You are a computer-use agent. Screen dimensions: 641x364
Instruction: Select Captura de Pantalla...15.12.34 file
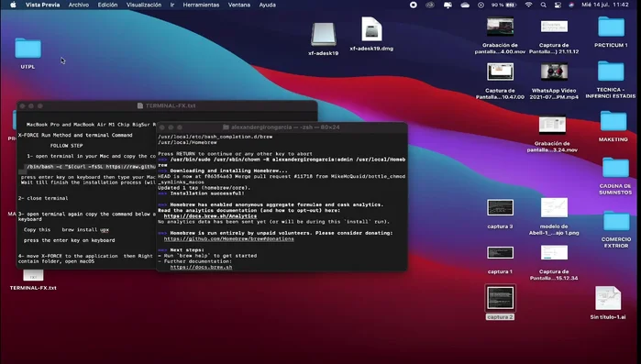tap(554, 252)
